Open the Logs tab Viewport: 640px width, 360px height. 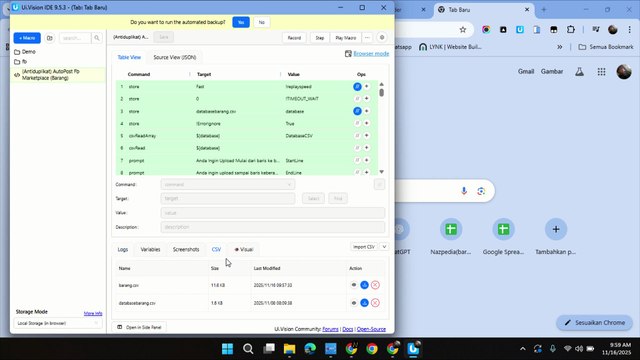[x=122, y=249]
